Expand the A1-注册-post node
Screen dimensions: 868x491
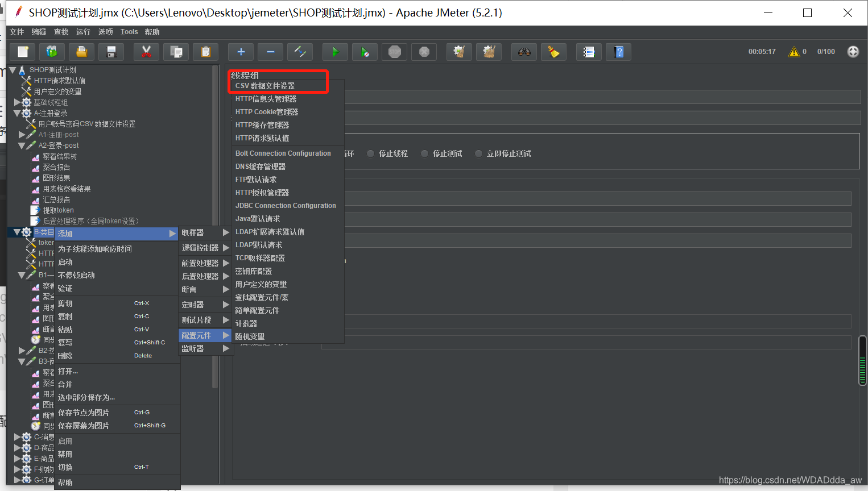tap(22, 135)
